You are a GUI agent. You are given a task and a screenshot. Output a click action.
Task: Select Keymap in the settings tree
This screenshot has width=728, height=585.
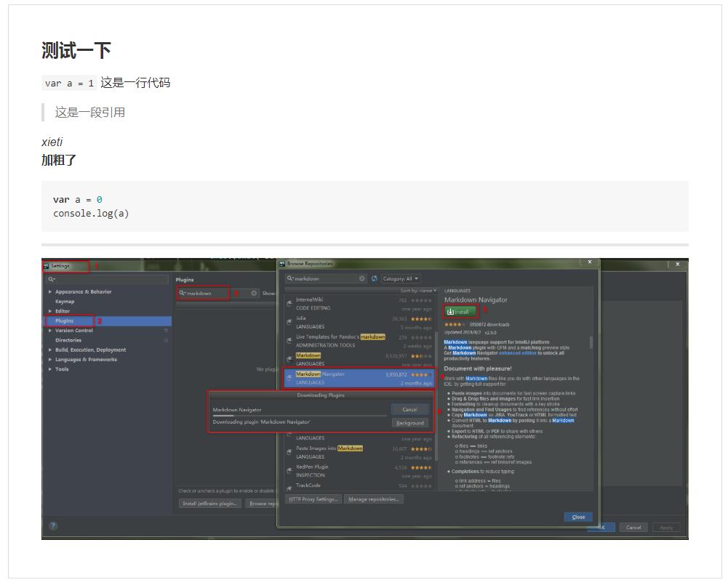click(65, 302)
